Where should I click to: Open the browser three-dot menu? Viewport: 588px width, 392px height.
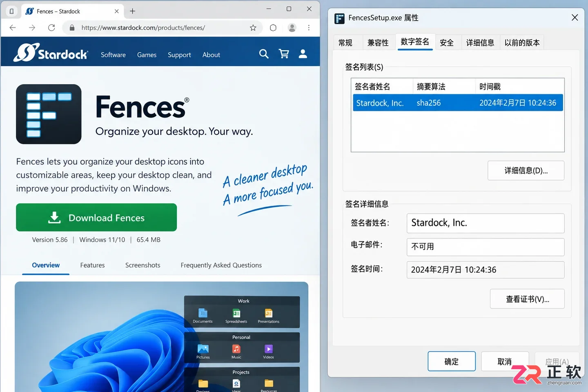point(309,28)
